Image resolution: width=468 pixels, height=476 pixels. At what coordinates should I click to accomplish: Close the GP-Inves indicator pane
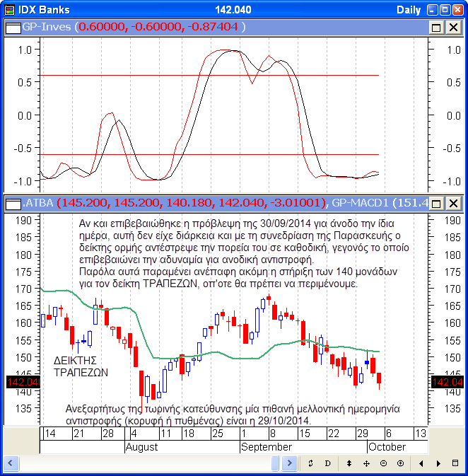[x=452, y=27]
